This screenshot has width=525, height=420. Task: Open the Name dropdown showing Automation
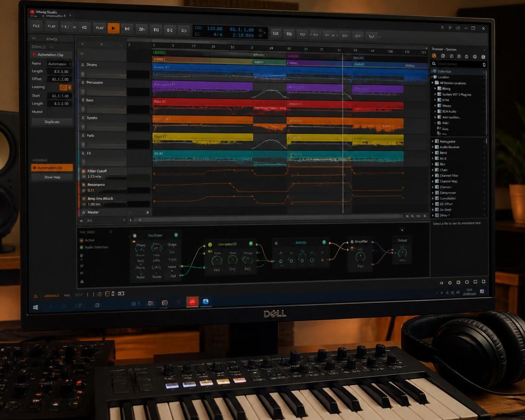coord(59,64)
